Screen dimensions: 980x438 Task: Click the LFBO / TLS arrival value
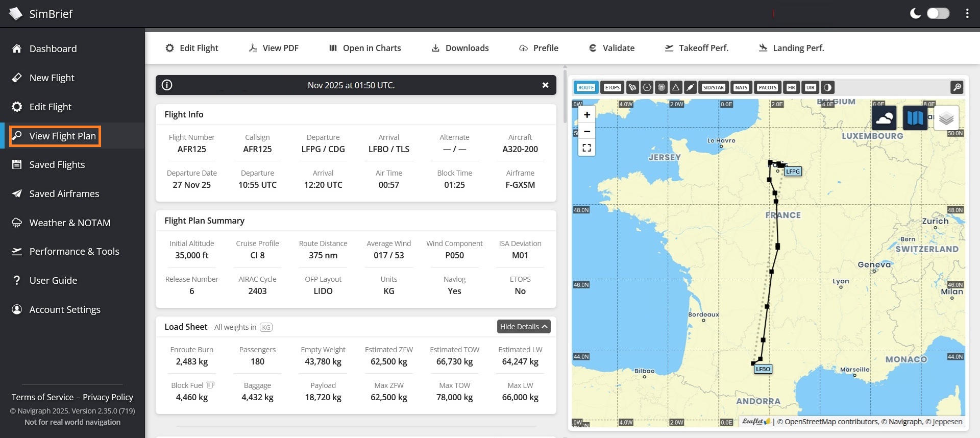389,149
